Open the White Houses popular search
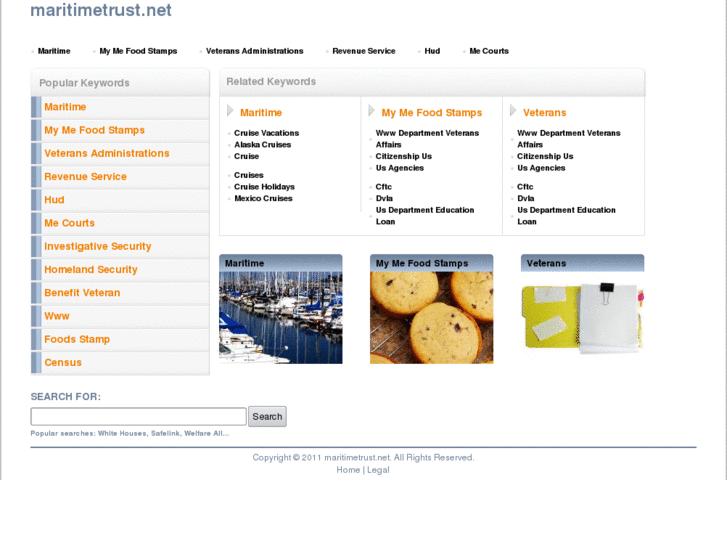 (122, 433)
